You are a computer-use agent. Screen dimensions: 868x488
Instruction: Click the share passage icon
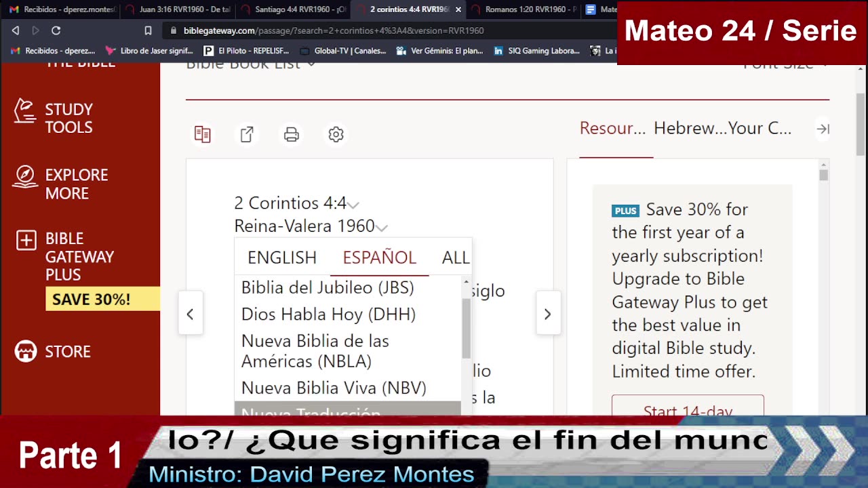tap(247, 134)
